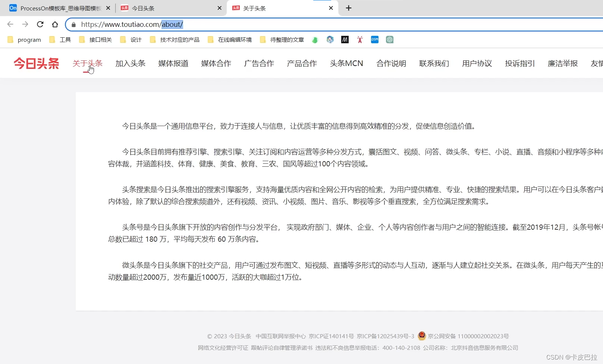Go back to the previous page
This screenshot has height=364, width=603.
[x=10, y=24]
